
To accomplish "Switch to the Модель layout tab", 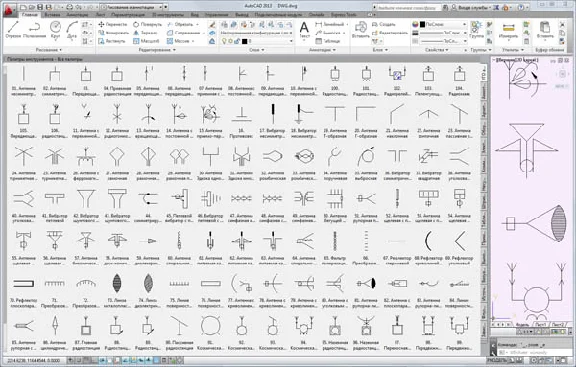I will 522,325.
